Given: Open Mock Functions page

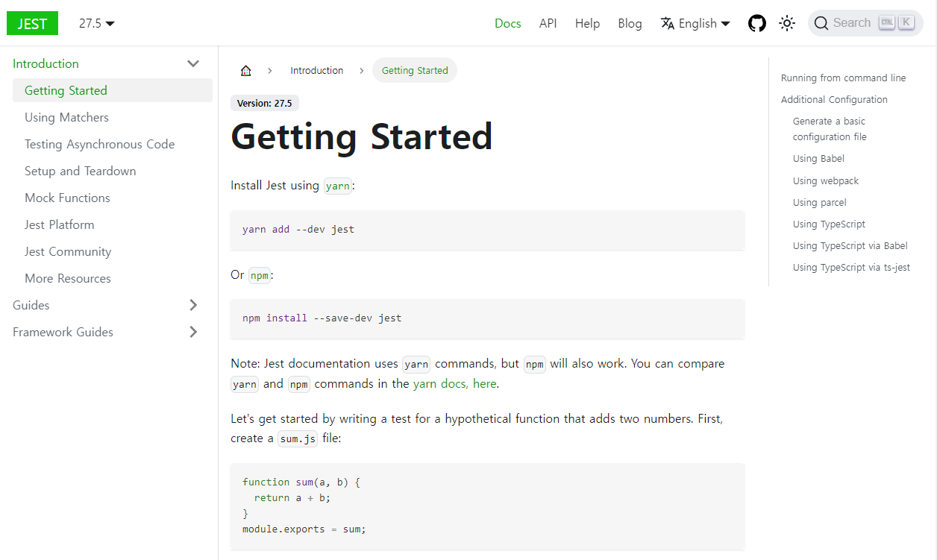Looking at the screenshot, I should 67,198.
